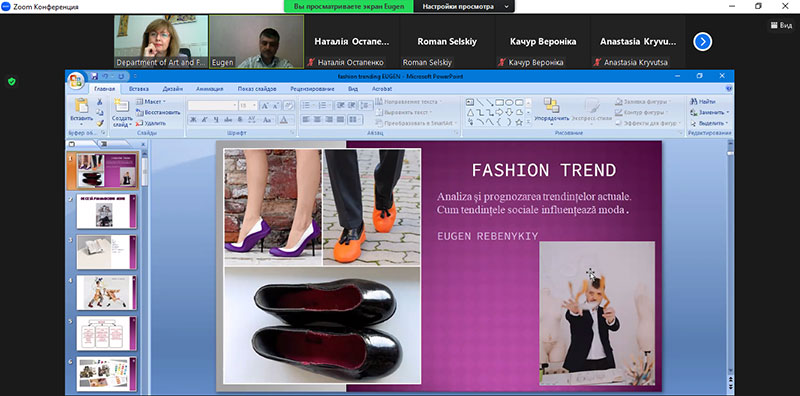Open the Рецензирование ribbon tab

pos(312,89)
